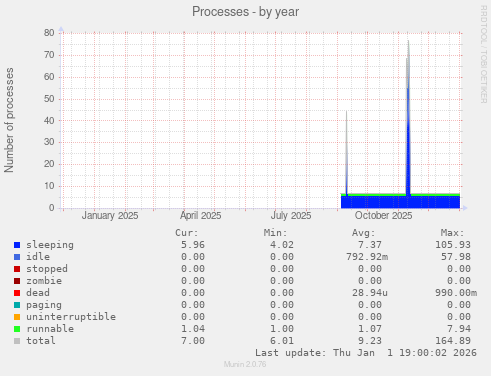
Task: Click the blue sleeping legend swatch
Action: coord(17,245)
